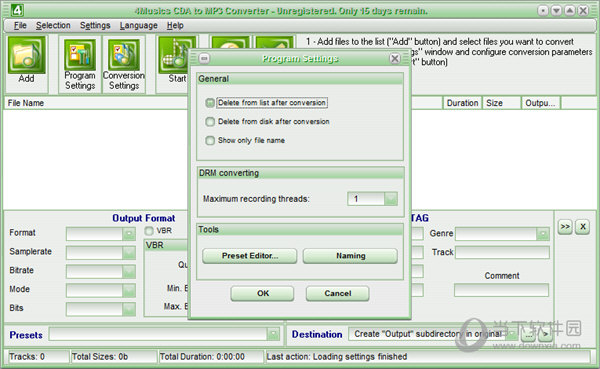Open Conversion Settings toolbar icon
Screen dimensions: 600x369
[x=124, y=55]
